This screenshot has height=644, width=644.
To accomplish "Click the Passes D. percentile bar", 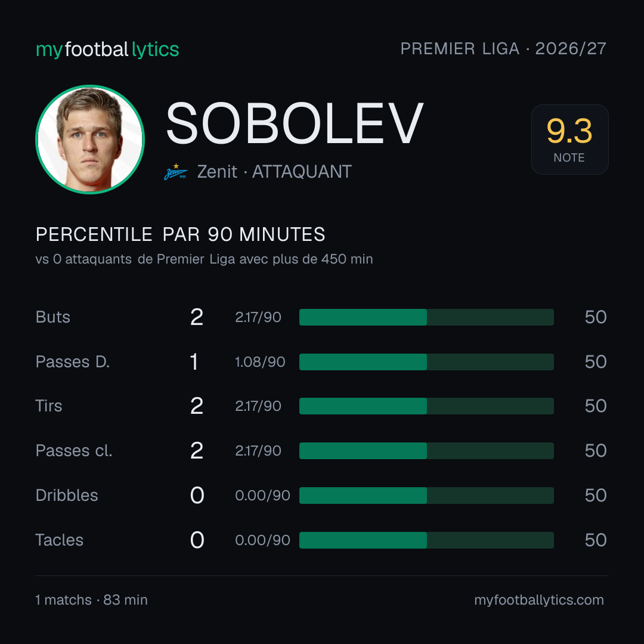I will [x=426, y=362].
